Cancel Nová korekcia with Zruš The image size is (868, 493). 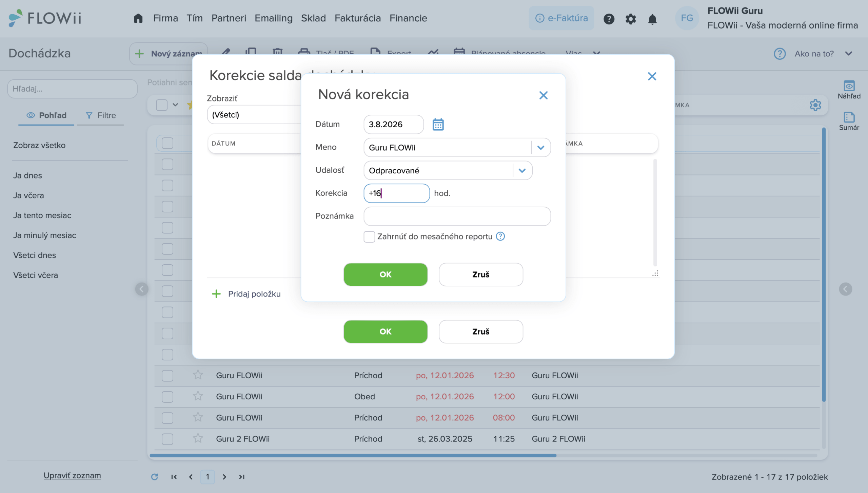pyautogui.click(x=481, y=274)
